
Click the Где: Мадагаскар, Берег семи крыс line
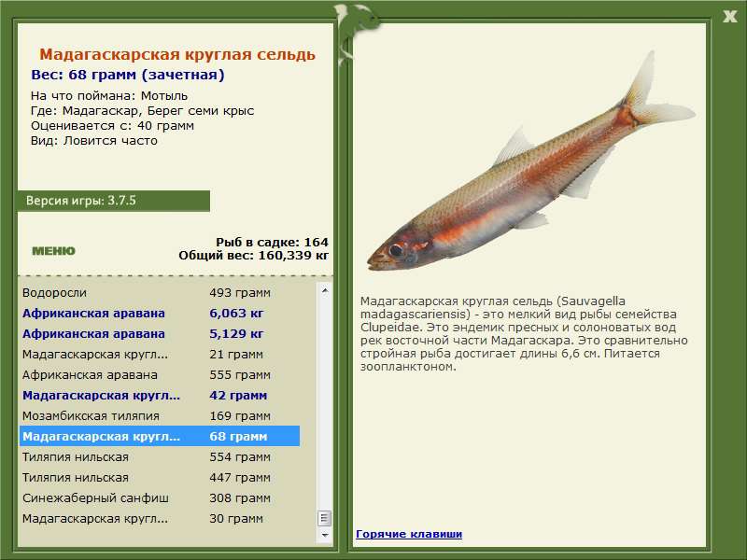point(143,111)
